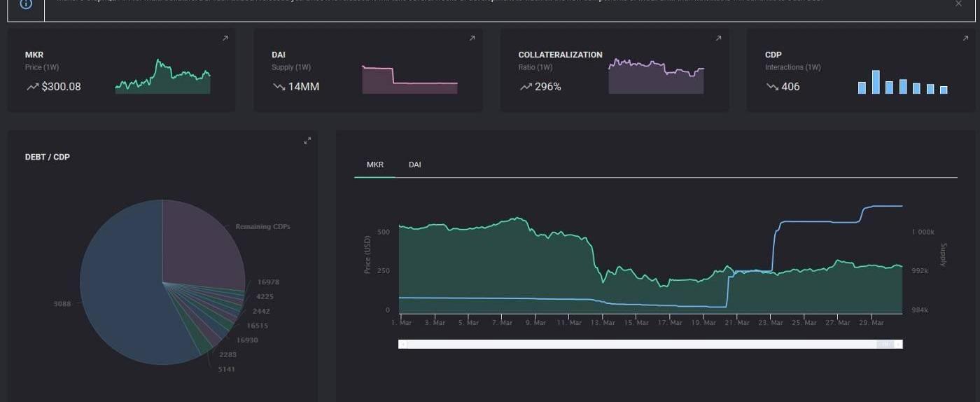The width and height of the screenshot is (980, 402).
Task: Switch to the MKR chart tab
Action: [374, 165]
